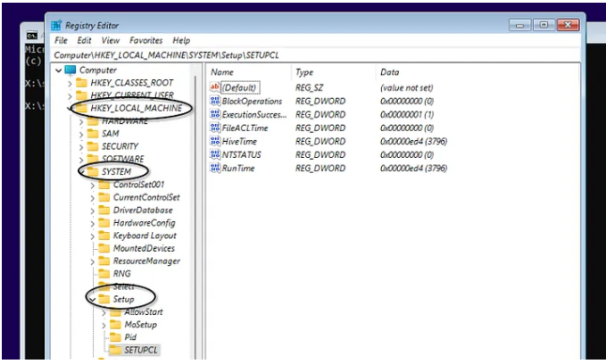Open the Favorites menu
The width and height of the screenshot is (606, 364).
(x=145, y=41)
